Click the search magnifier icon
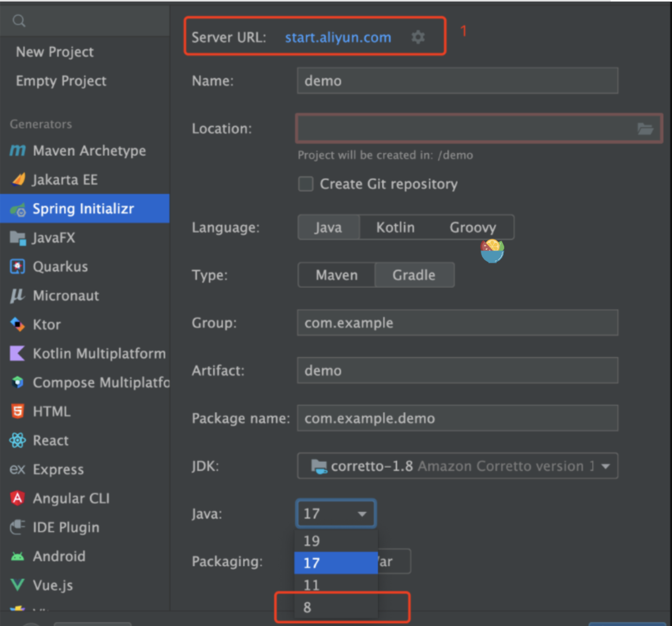672x626 pixels. 19,20
